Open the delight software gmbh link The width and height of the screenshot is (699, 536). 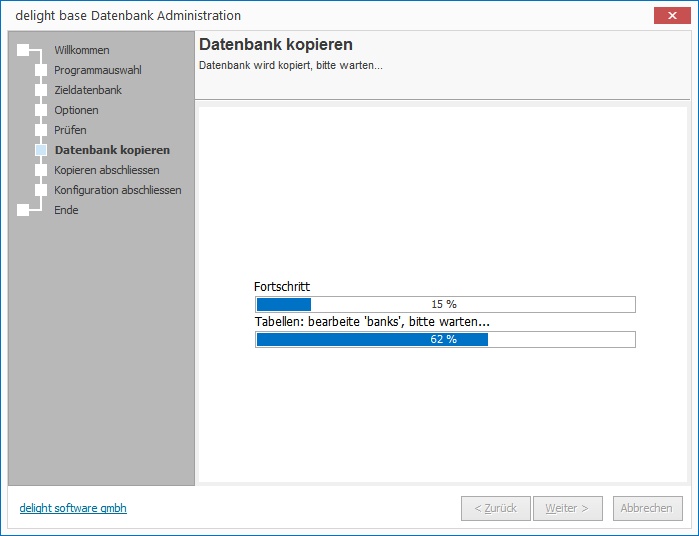(x=73, y=508)
